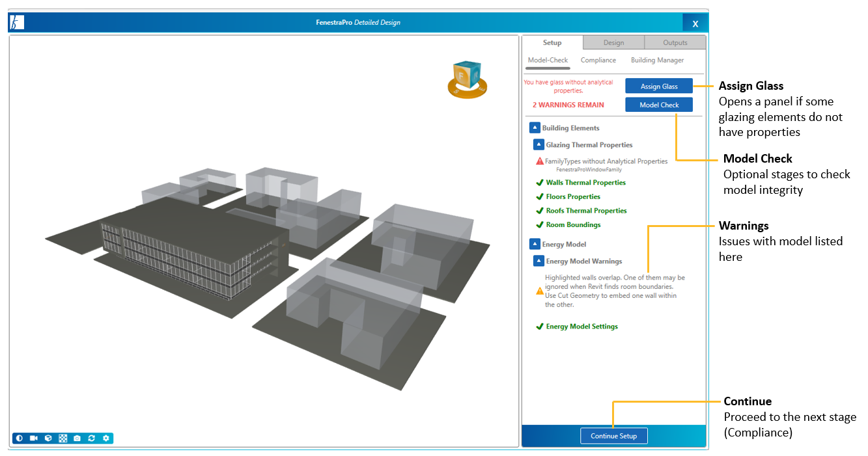Click 'FamilyTypes without Analytical Properties' warning

[x=606, y=161]
